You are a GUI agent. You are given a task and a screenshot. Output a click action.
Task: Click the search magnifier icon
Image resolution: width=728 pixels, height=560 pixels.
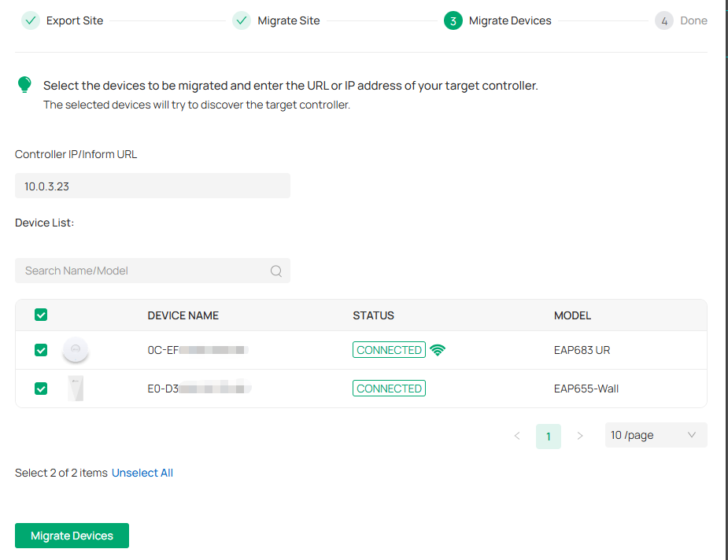276,271
